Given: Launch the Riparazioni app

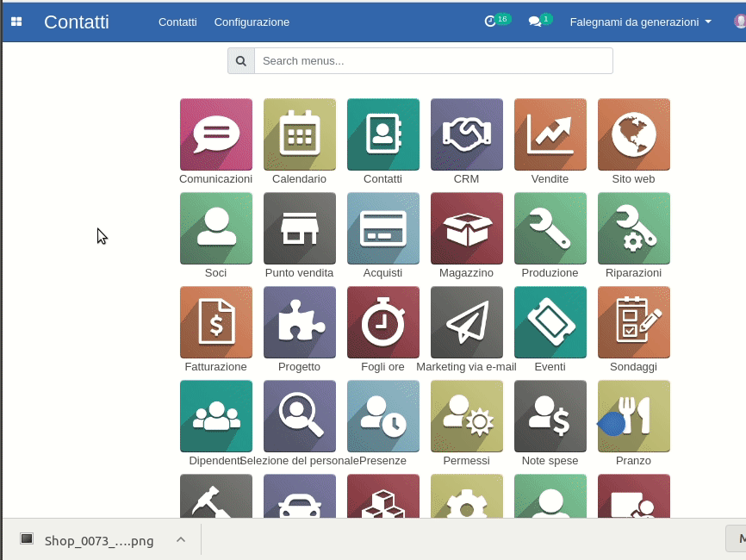Looking at the screenshot, I should (x=634, y=228).
